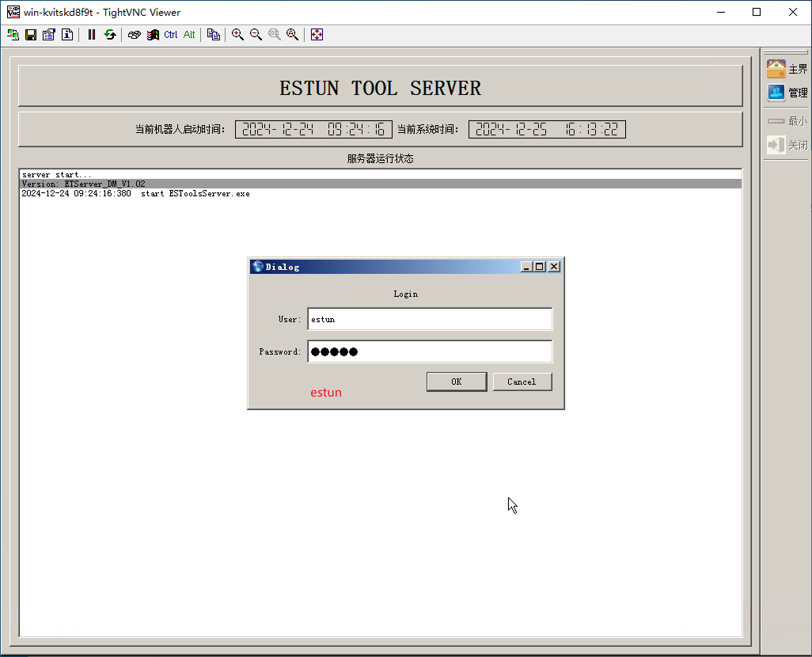This screenshot has height=657, width=812.
Task: Click the New connection toolbar icon
Action: [13, 35]
